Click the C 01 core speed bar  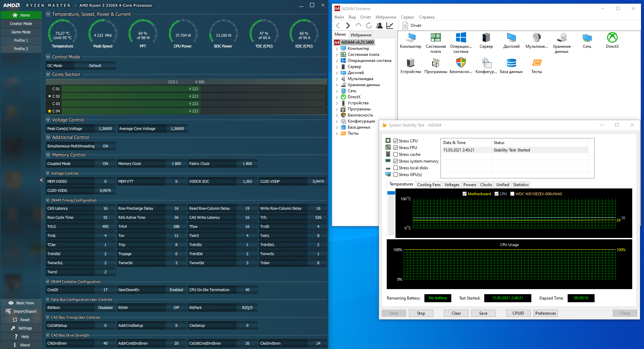click(x=193, y=89)
